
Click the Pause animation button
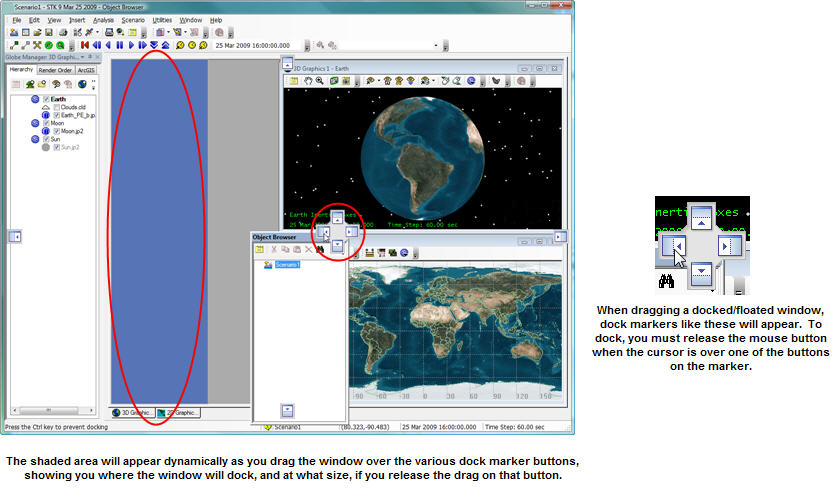pyautogui.click(x=120, y=45)
